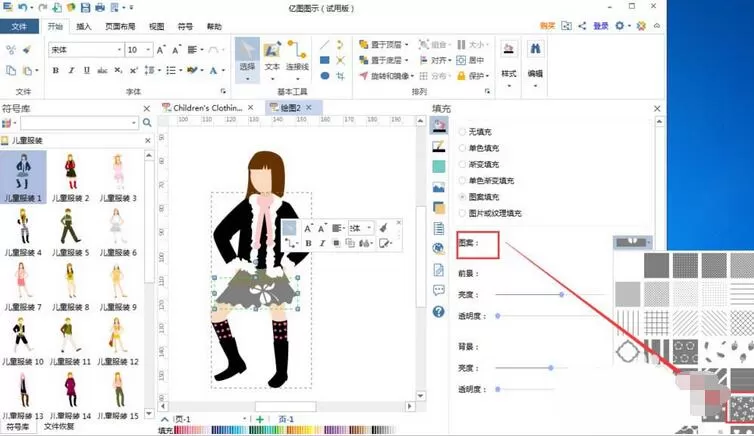Decrease font size with smaller A

pyautogui.click(x=176, y=50)
